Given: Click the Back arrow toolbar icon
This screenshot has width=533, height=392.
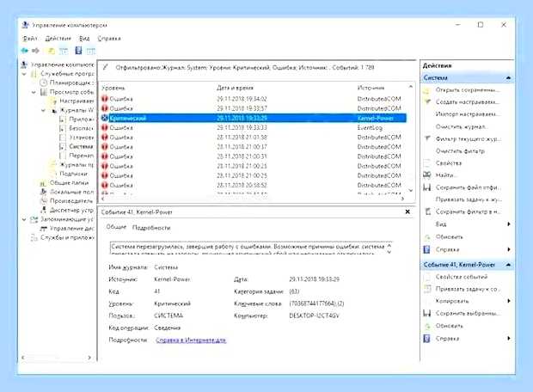Looking at the screenshot, I should pyautogui.click(x=24, y=51).
